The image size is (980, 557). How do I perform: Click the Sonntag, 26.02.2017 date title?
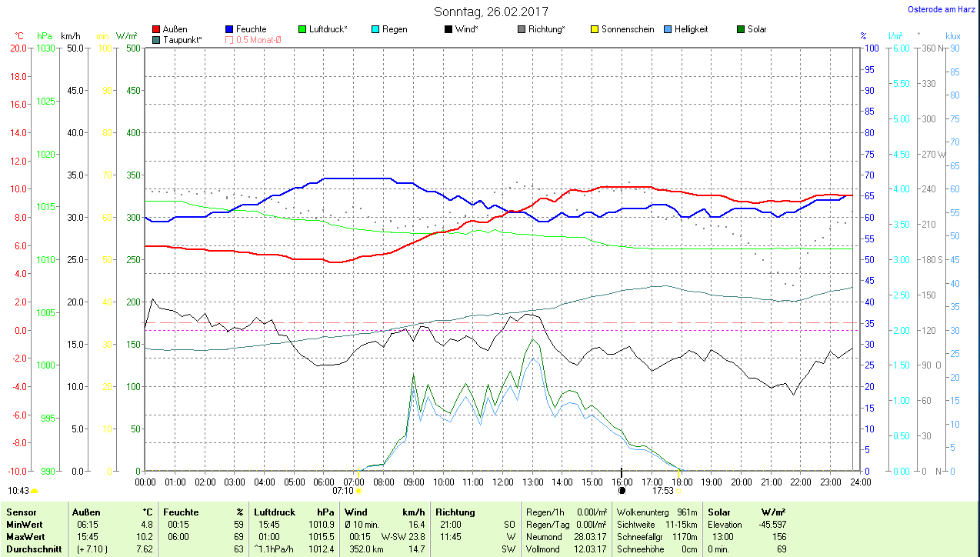coord(492,12)
